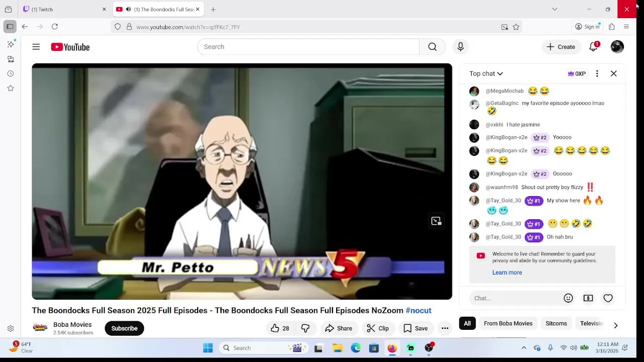Screen dimensions: 644x362
Task: Open more actions ellipsis under video
Action: tap(445, 328)
